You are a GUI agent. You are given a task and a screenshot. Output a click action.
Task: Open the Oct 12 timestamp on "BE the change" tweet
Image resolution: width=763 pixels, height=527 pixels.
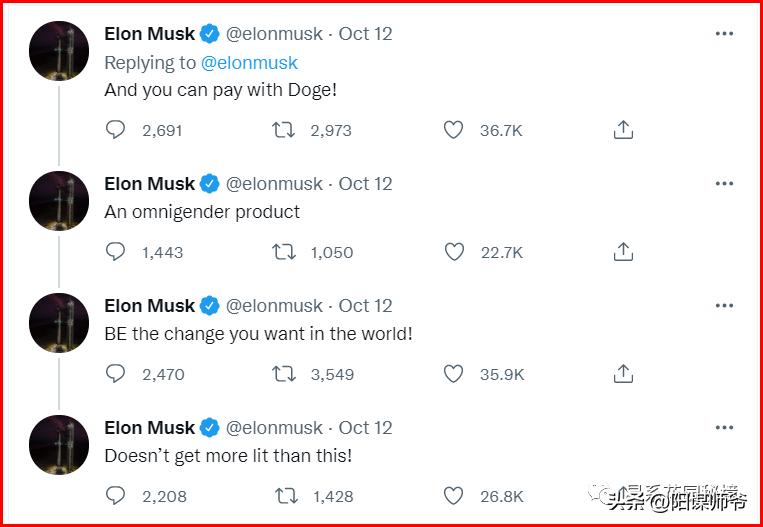[365, 306]
